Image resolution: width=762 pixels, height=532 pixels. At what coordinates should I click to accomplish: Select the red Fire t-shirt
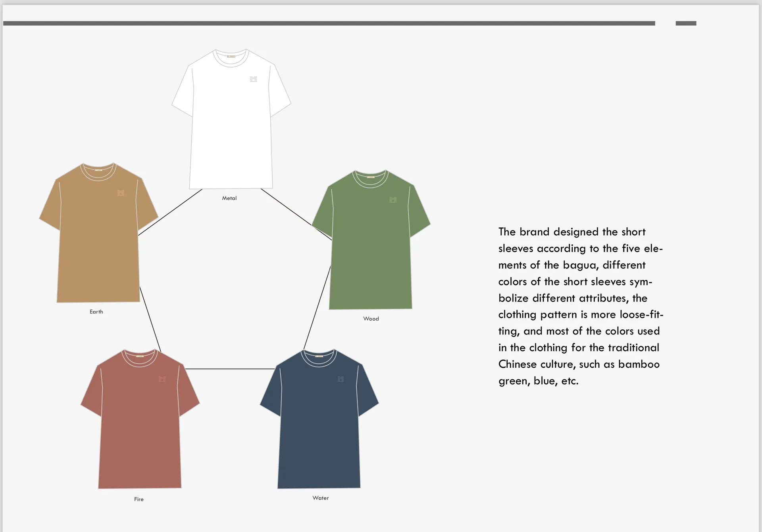point(140,432)
